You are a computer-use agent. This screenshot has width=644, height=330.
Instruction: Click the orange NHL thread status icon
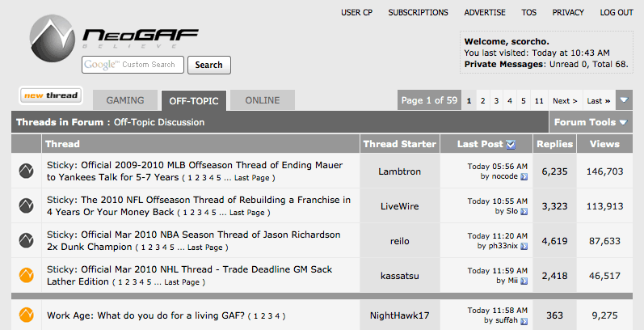click(27, 275)
